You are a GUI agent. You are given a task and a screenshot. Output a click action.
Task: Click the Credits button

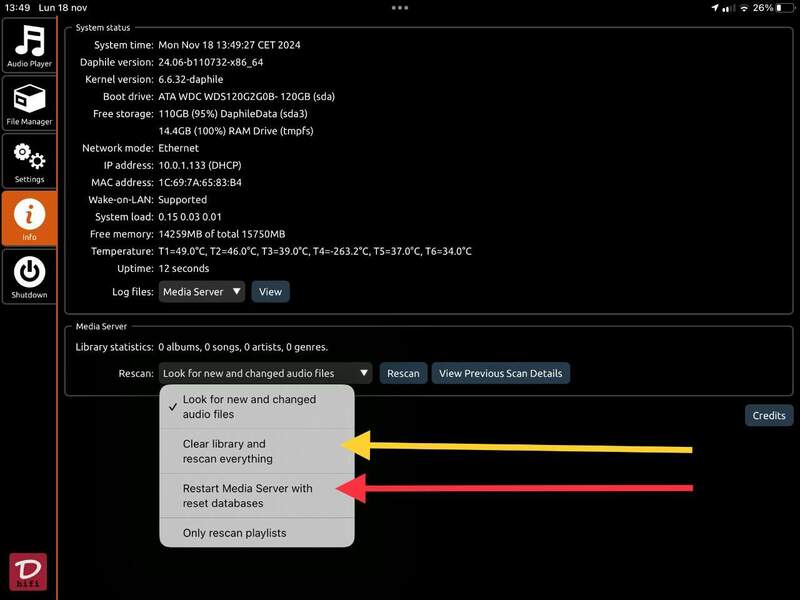[x=768, y=416]
